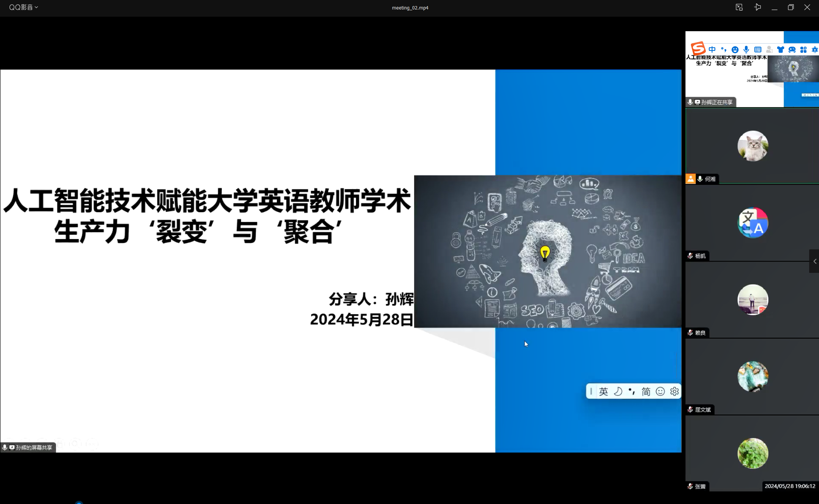Click the Sogou gamepad icon
The image size is (819, 504).
(x=792, y=50)
